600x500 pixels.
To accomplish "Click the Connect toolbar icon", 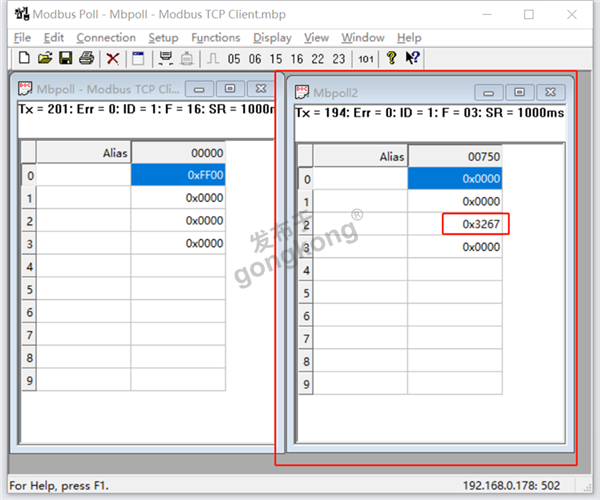I will [x=166, y=58].
